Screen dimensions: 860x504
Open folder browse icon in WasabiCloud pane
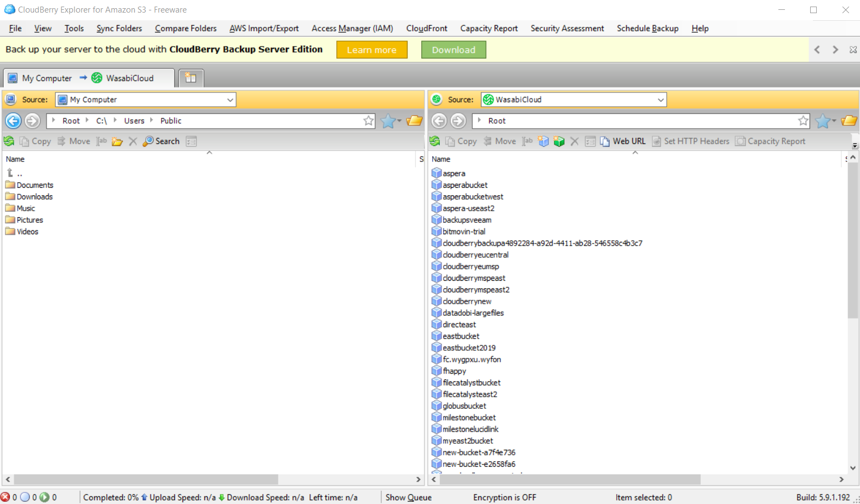[849, 120]
